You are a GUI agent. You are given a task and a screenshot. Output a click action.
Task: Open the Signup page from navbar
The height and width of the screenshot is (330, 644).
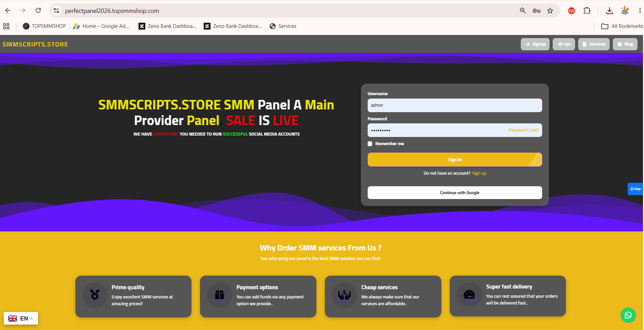point(535,44)
